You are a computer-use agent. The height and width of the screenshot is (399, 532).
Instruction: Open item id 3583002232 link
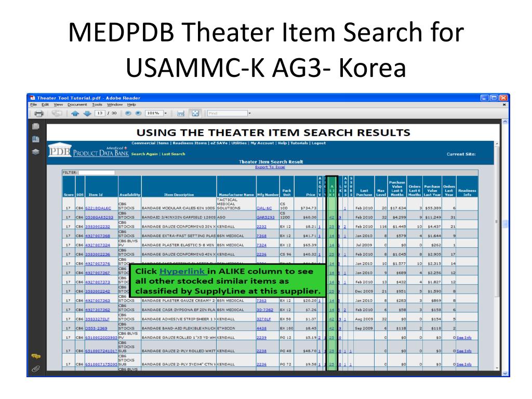pyautogui.click(x=97, y=227)
